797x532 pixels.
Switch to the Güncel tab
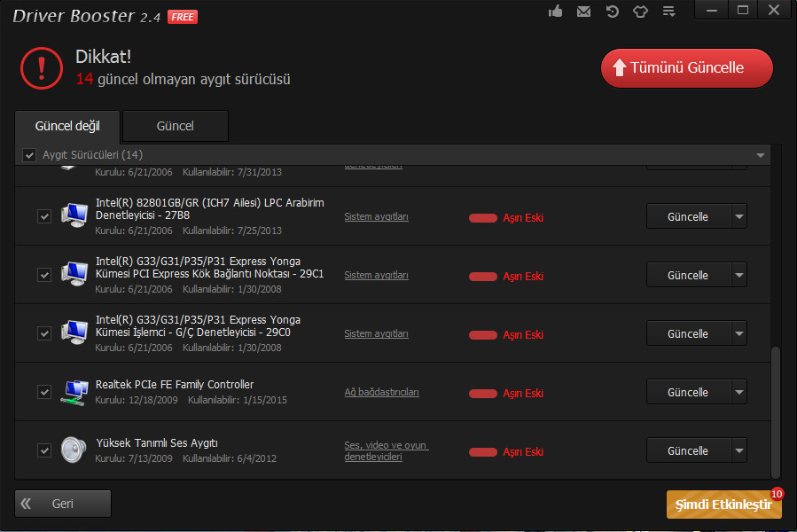point(176,126)
